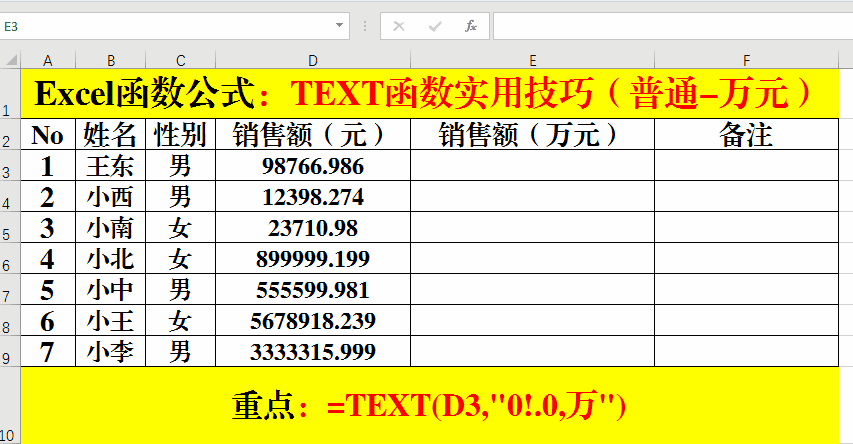853x444 pixels.
Task: Select row 9 header
Action: point(10,352)
